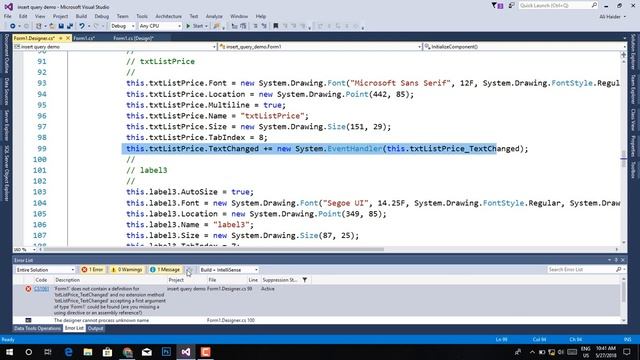Open the Server Explorer side tab

click(x=7, y=125)
